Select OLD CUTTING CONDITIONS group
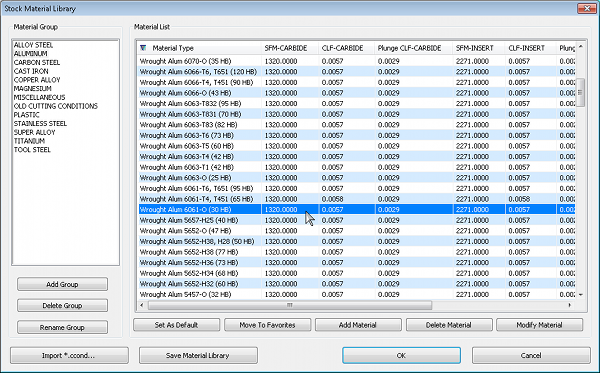 55,106
